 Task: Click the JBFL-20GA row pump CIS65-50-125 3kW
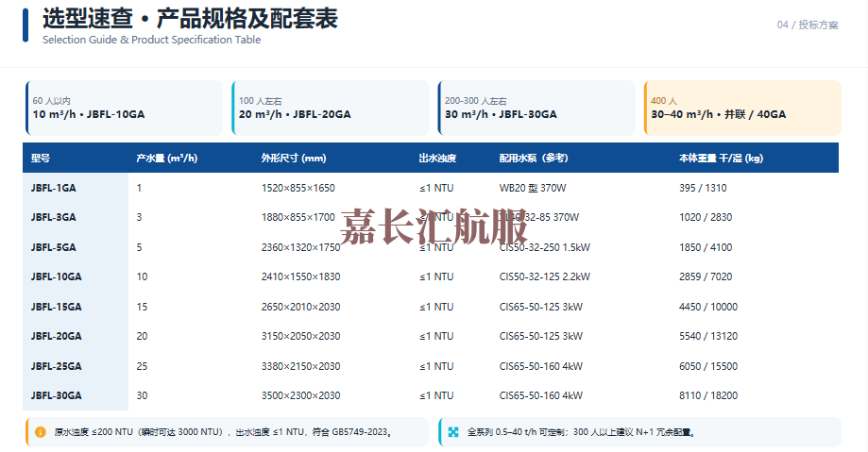[541, 336]
